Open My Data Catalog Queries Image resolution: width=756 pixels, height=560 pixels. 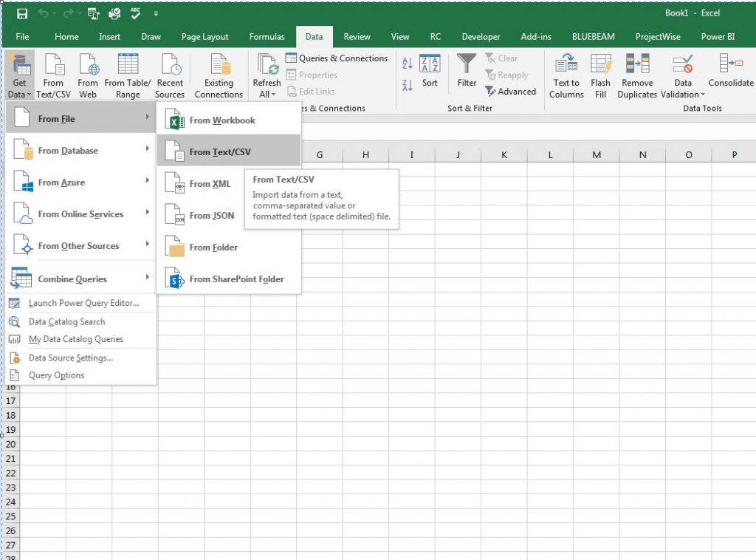(x=80, y=339)
